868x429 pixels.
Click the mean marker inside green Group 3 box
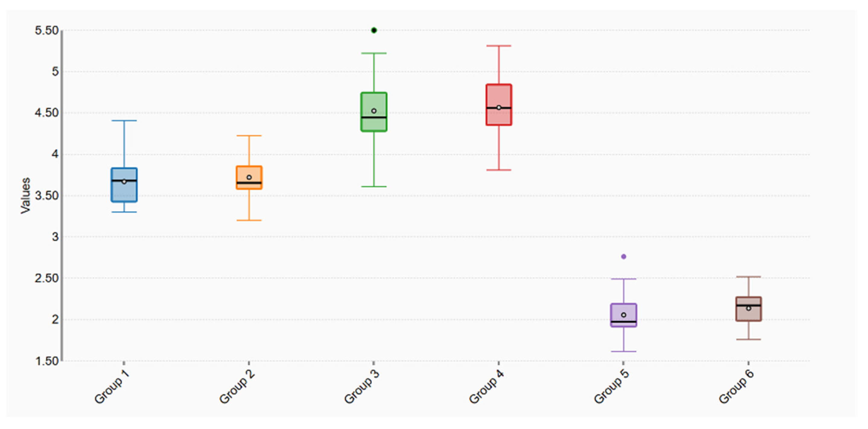tap(374, 111)
